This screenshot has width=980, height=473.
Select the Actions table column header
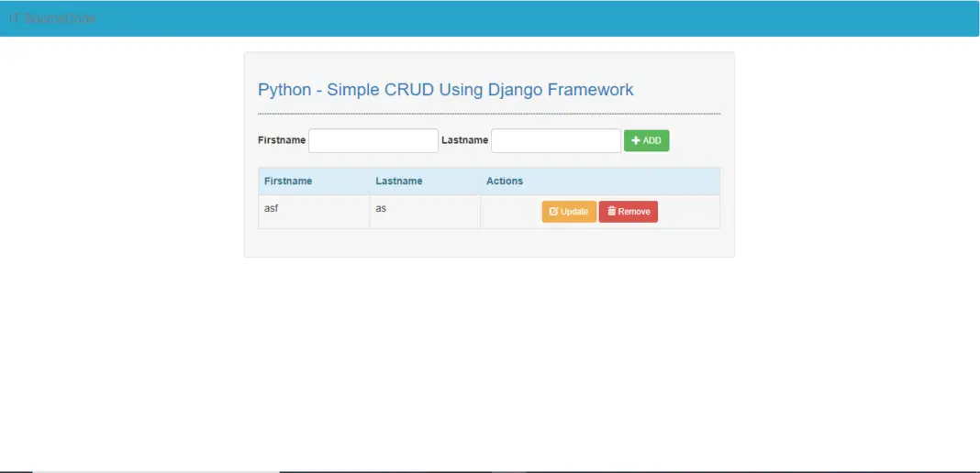(505, 181)
